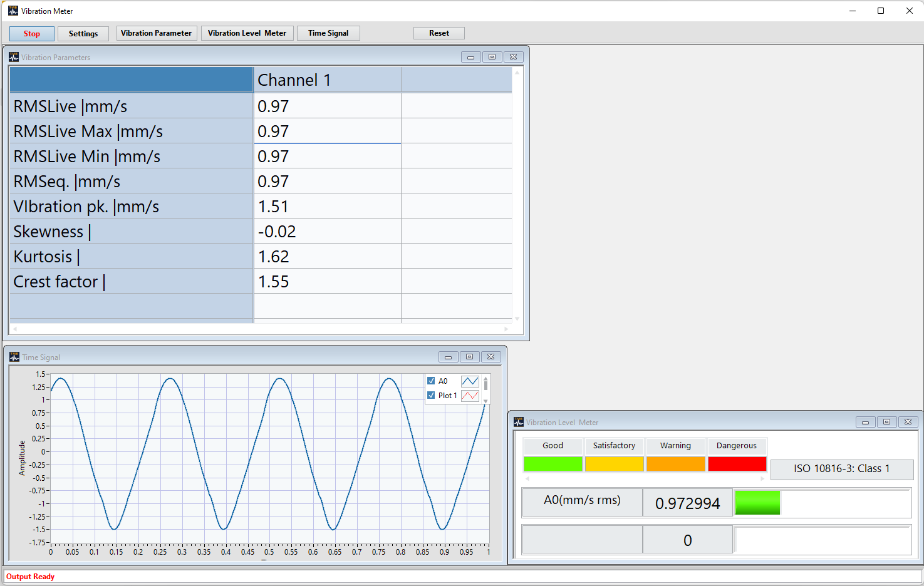Click the plot legend scrollbar up arrow
This screenshot has height=586, width=924.
pyautogui.click(x=485, y=379)
